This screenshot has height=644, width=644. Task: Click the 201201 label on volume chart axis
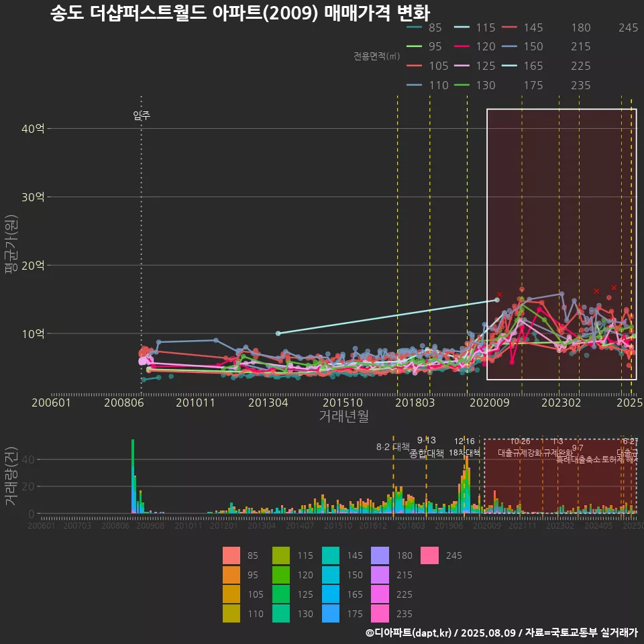point(224,526)
